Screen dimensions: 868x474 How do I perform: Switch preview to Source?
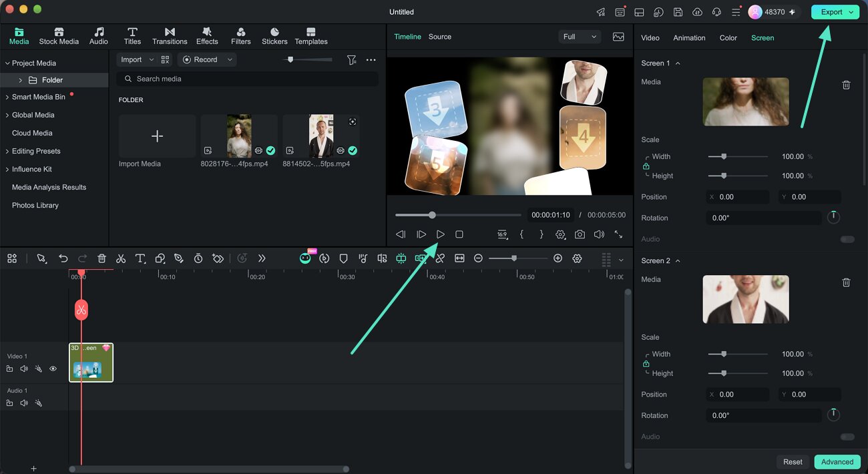pyautogui.click(x=440, y=37)
